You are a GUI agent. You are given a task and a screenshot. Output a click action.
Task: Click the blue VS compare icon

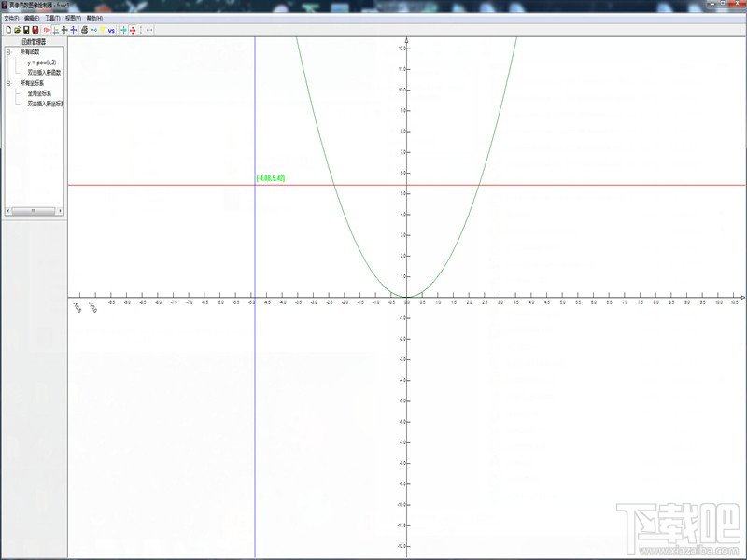tap(112, 30)
